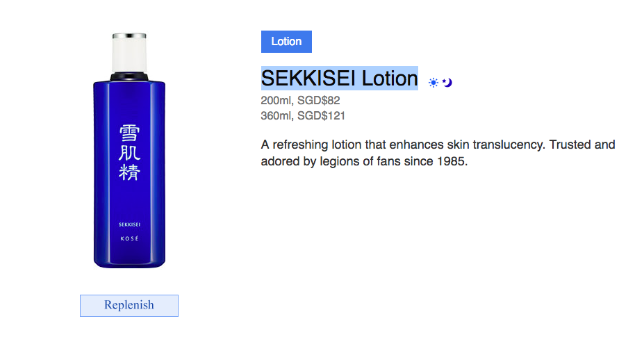Screen dimensions: 644x344
Task: Click the black collar below the cap
Action: [129, 74]
